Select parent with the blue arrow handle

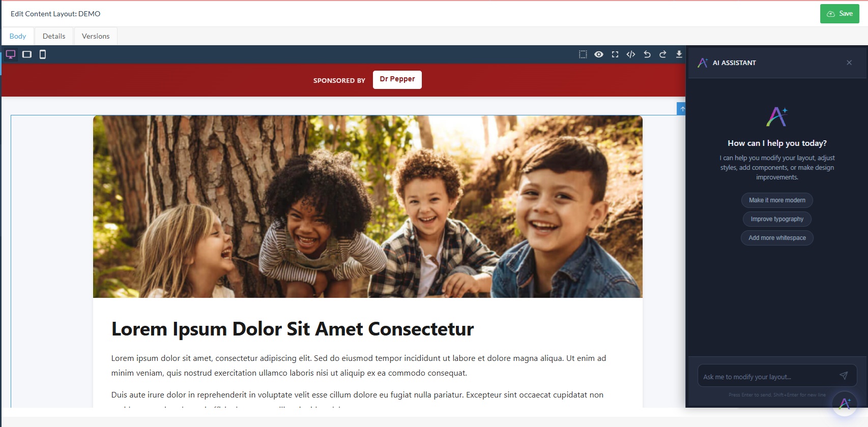point(682,109)
